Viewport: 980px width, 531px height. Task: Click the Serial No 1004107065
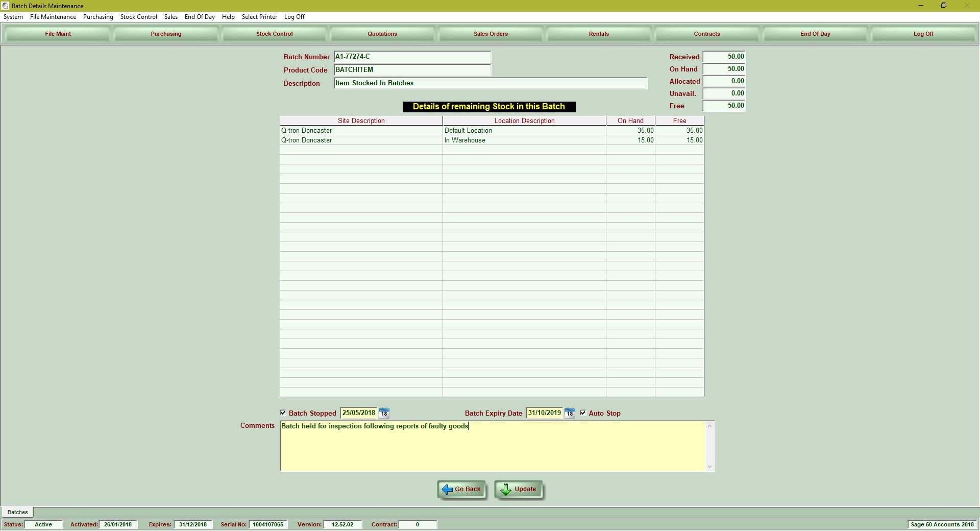tap(268, 524)
